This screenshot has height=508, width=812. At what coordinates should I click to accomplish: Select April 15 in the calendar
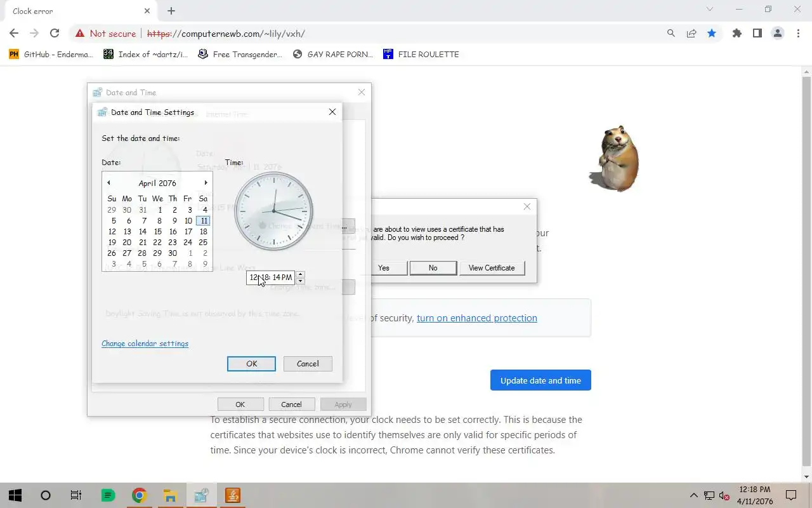click(157, 232)
